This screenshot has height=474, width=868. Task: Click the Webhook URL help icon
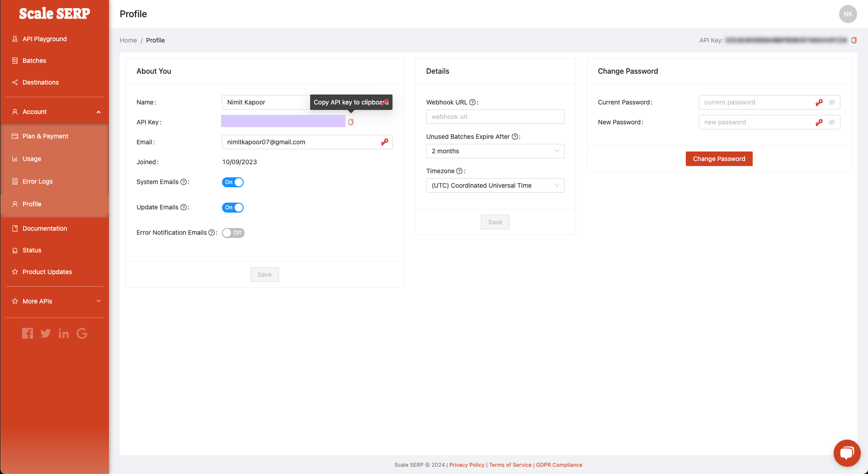point(473,102)
